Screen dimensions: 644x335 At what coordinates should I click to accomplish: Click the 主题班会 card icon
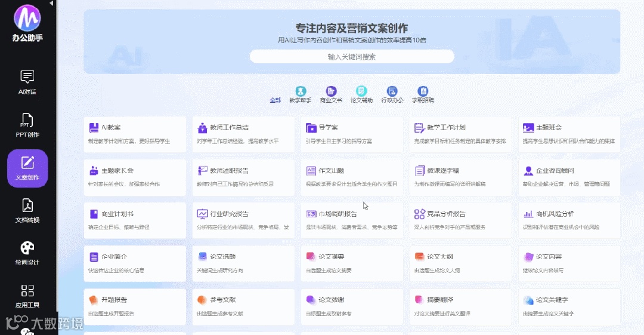coord(528,128)
